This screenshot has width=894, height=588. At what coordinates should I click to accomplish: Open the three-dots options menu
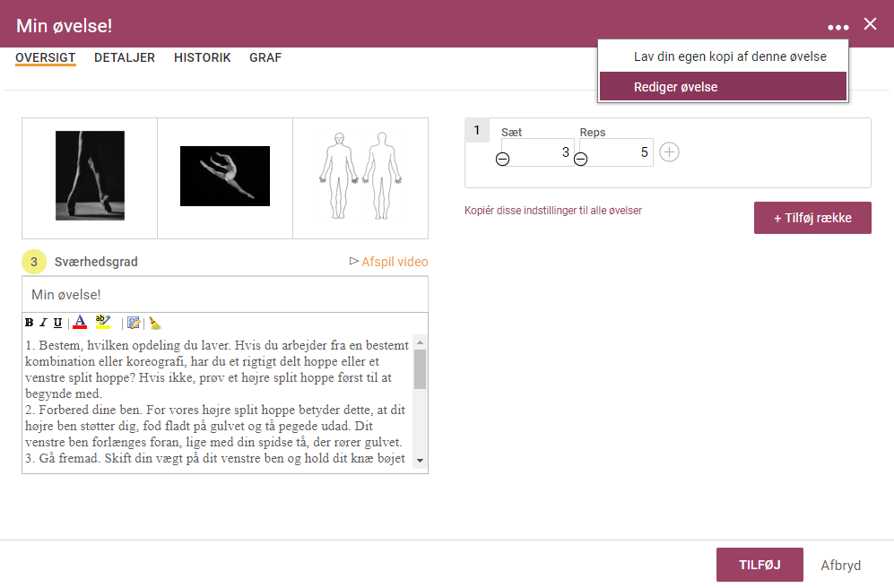tap(838, 26)
